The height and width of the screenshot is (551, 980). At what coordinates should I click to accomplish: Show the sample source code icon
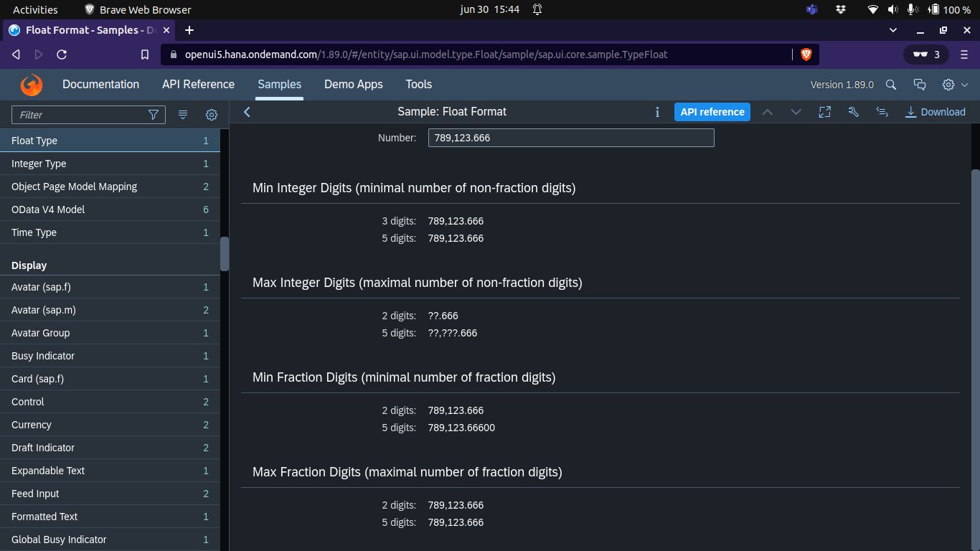click(882, 112)
